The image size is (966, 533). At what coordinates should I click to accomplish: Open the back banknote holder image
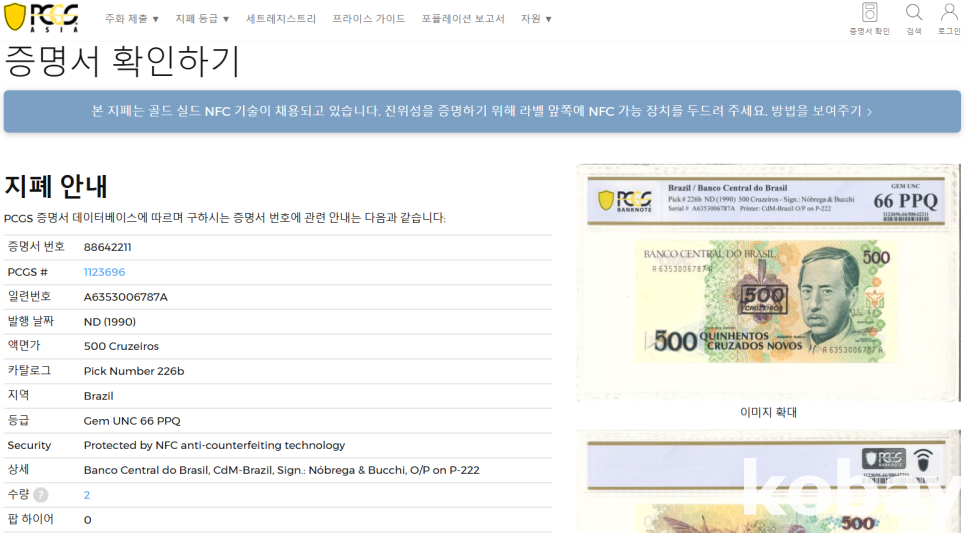pyautogui.click(x=768, y=481)
